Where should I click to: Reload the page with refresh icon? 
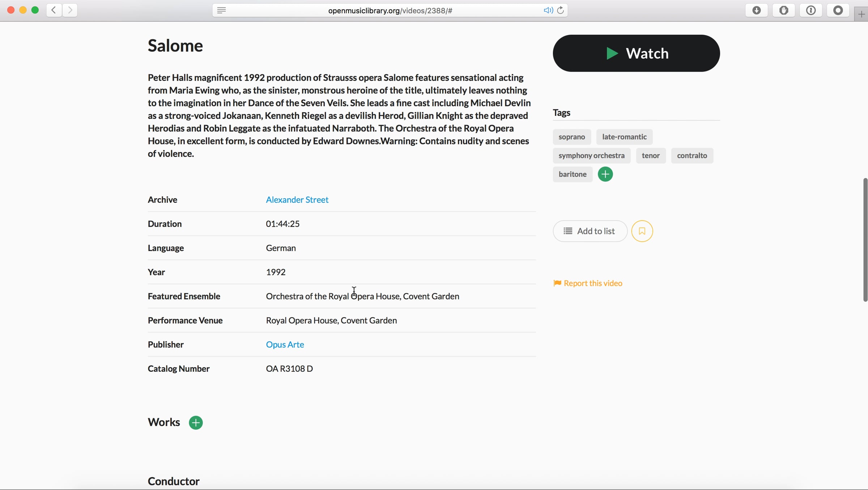click(x=561, y=10)
